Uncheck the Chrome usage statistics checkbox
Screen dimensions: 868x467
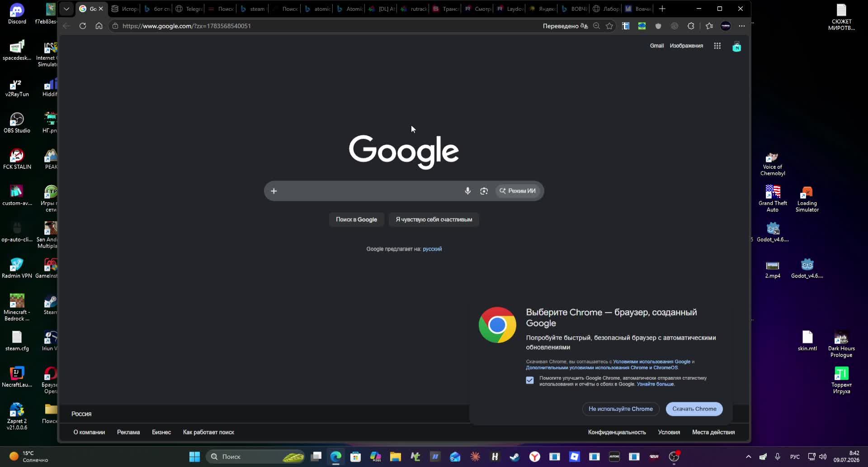[530, 381]
